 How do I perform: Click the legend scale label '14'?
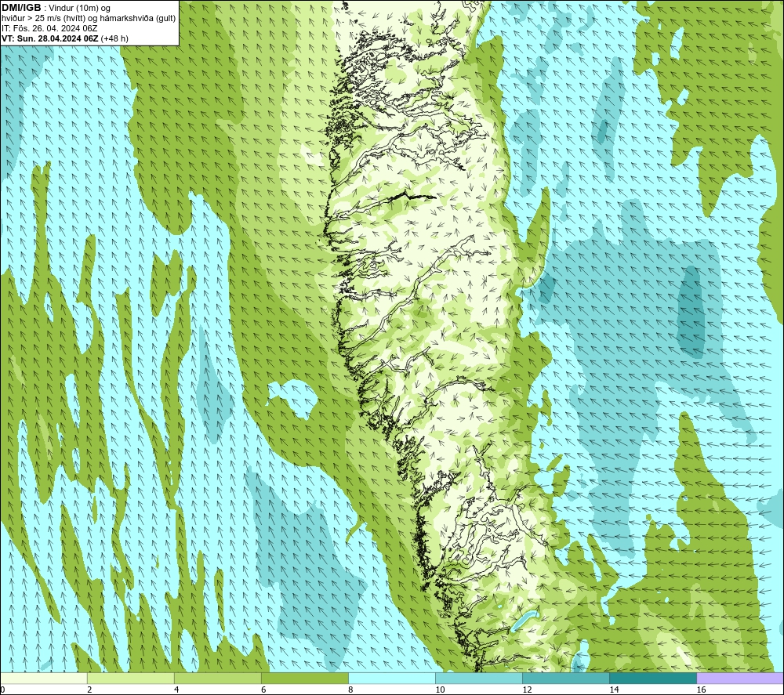tap(614, 690)
